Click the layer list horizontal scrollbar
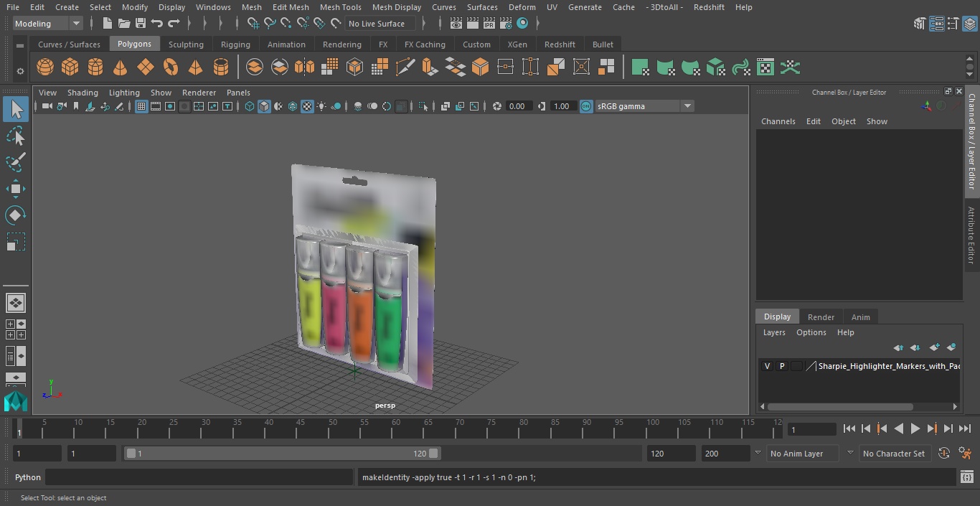 pyautogui.click(x=841, y=407)
